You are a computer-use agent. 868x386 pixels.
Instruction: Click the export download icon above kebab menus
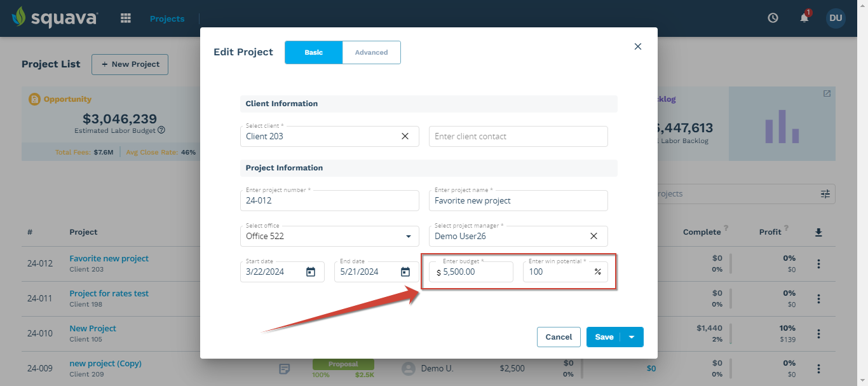point(818,231)
